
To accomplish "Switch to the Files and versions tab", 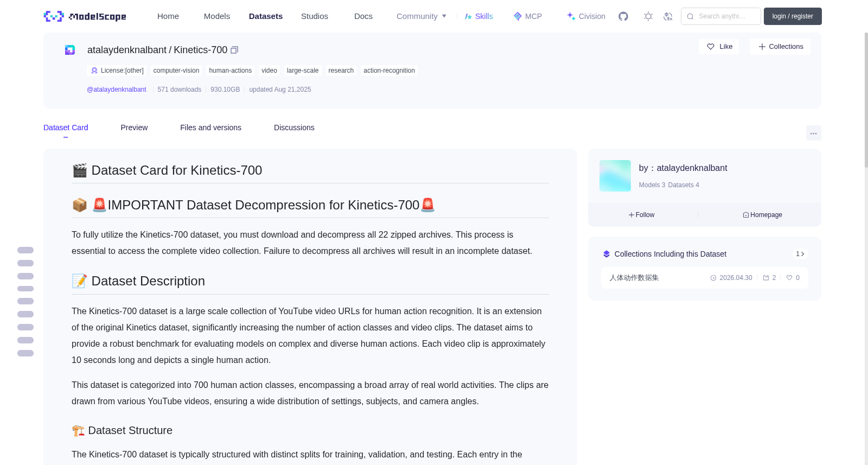I will (x=210, y=128).
